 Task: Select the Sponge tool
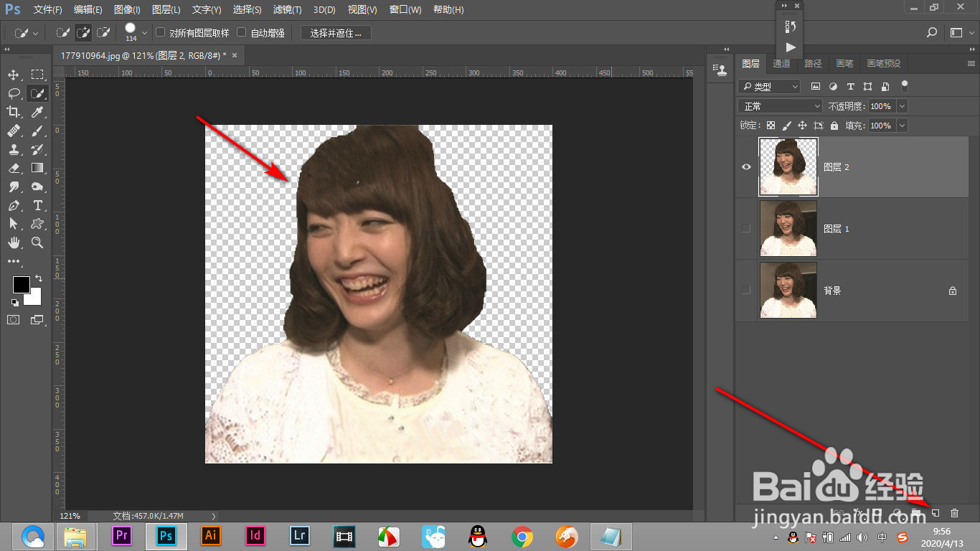tap(37, 187)
